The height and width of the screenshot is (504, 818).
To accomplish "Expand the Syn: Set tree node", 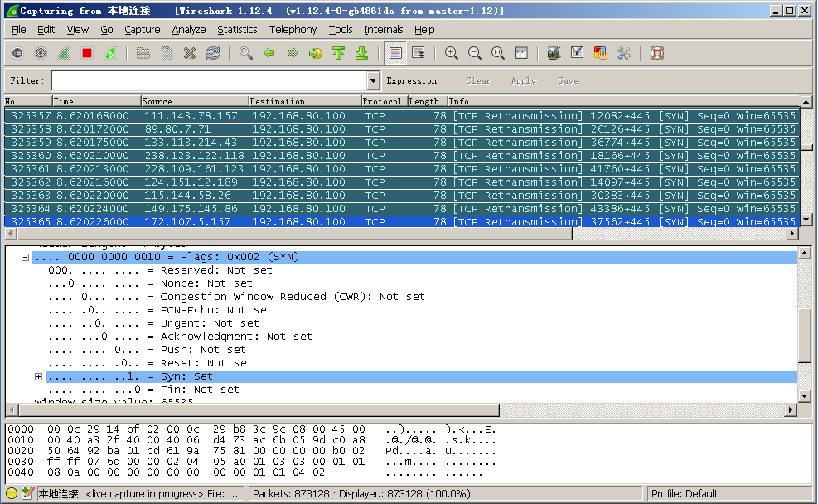I will pos(39,376).
